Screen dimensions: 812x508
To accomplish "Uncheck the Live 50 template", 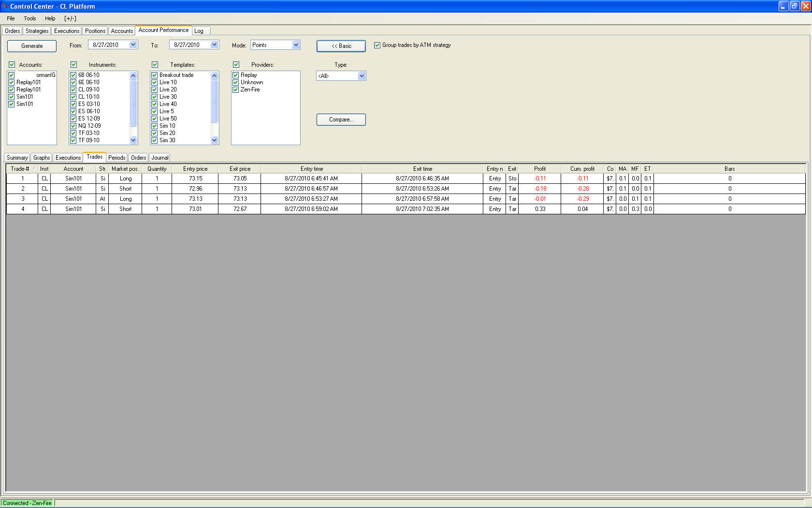I will (x=155, y=119).
